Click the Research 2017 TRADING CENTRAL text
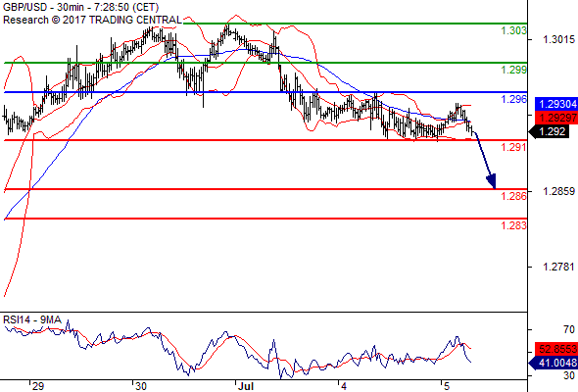Viewport: 578px width, 392px height. [92, 20]
